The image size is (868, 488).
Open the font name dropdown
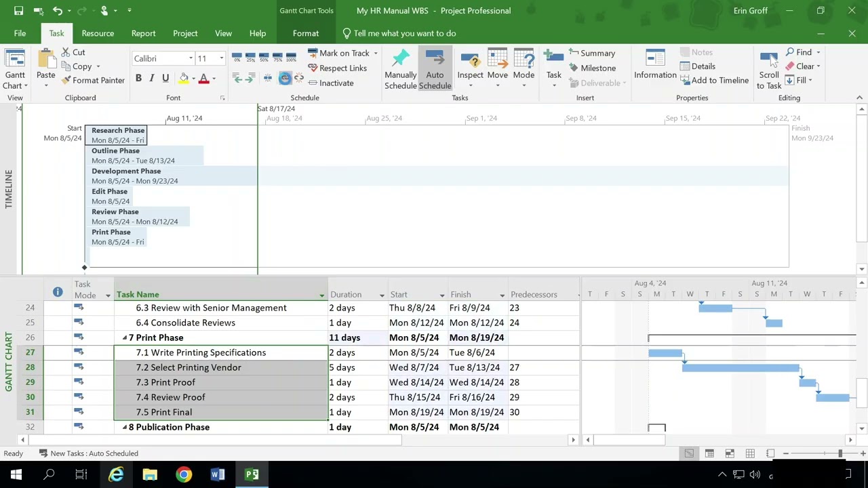point(191,58)
